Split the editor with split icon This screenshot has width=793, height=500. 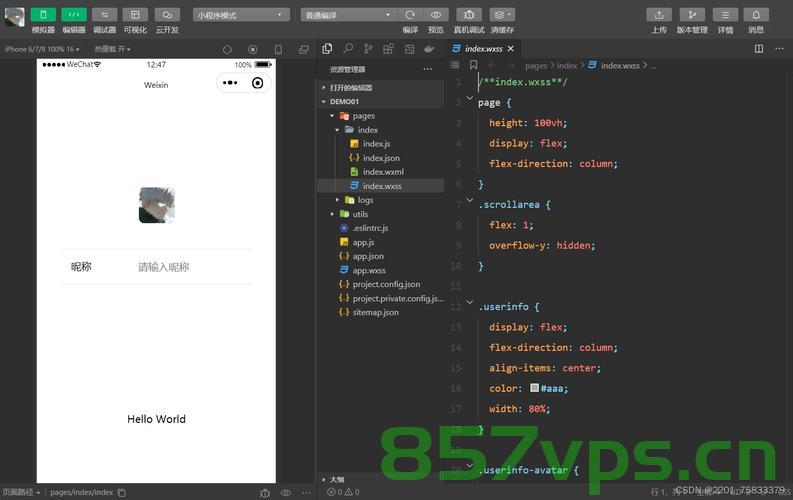pyautogui.click(x=759, y=49)
